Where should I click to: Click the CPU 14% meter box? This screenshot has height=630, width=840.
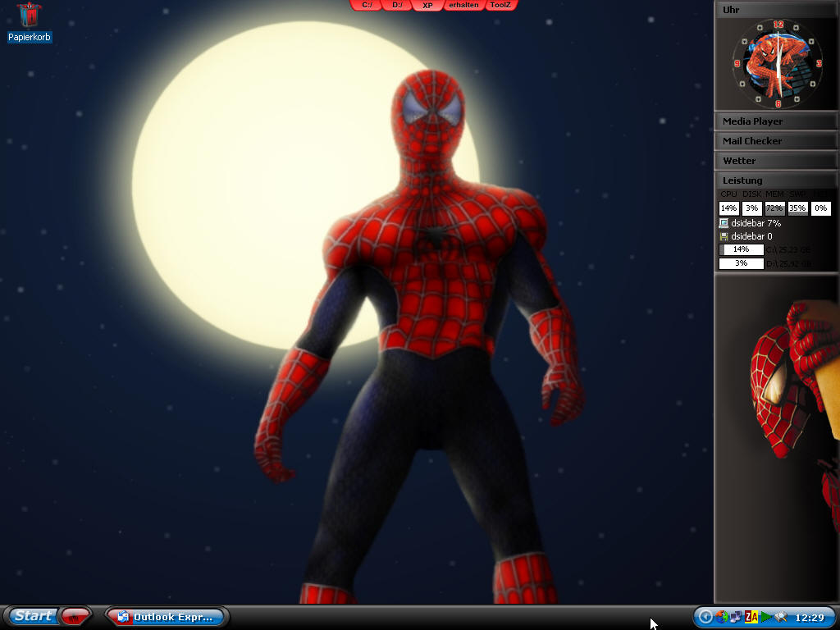[728, 208]
